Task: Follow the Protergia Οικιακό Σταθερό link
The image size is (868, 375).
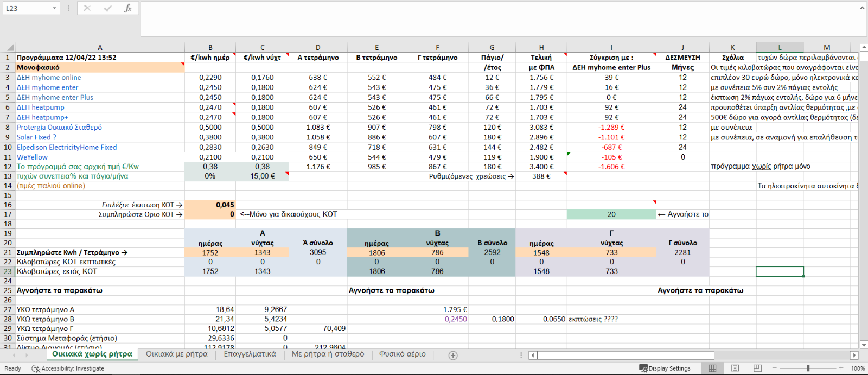Action: [x=59, y=128]
